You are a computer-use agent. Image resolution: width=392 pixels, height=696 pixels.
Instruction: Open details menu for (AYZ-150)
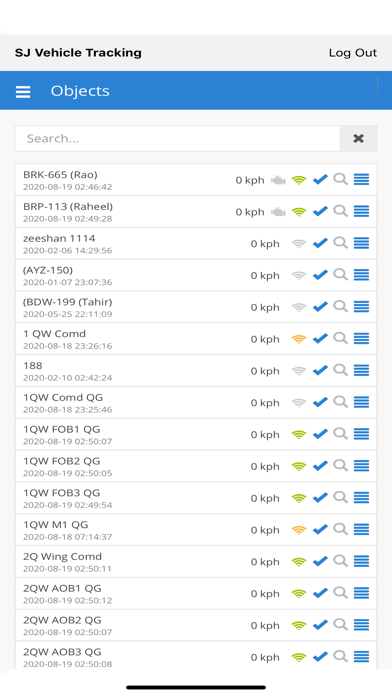tap(361, 275)
